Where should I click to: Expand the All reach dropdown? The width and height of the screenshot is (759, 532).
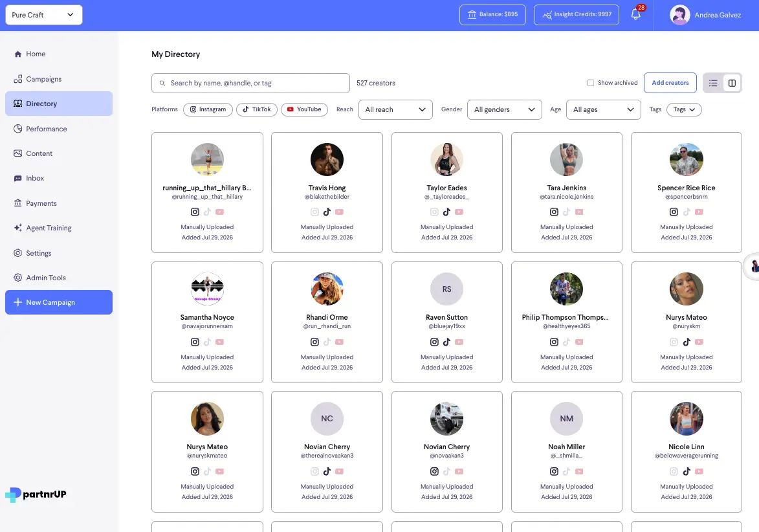click(x=395, y=109)
